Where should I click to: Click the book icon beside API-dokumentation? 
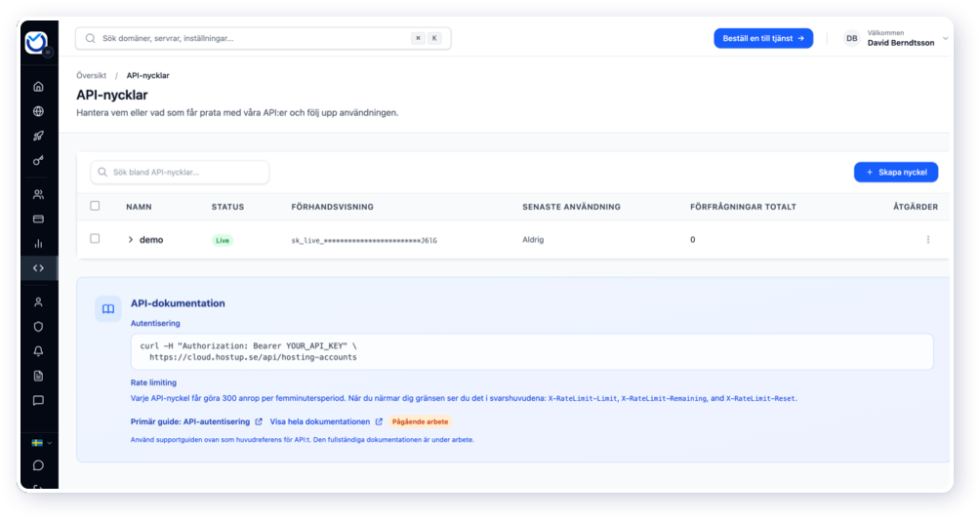[108, 309]
